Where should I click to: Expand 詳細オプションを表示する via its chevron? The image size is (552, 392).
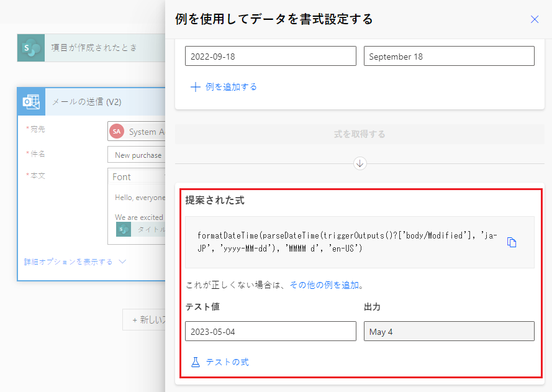click(x=122, y=262)
